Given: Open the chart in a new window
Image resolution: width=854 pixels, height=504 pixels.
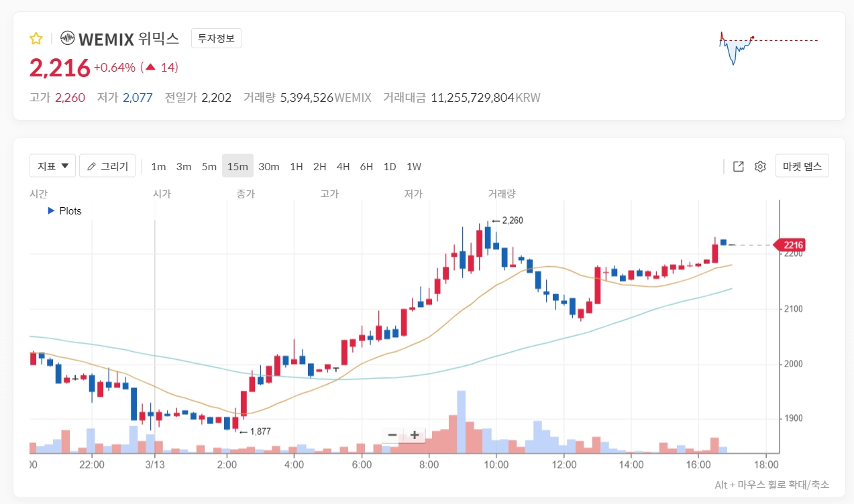Looking at the screenshot, I should [x=739, y=166].
